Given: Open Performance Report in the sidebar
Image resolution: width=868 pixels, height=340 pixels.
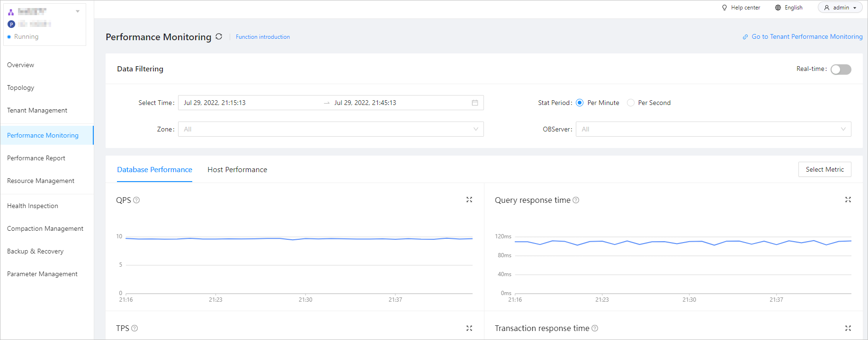Looking at the screenshot, I should point(36,158).
